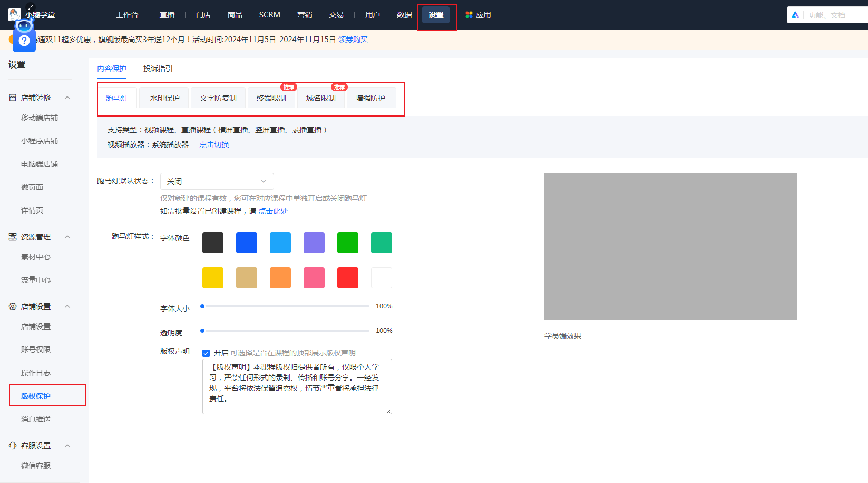
Task: Click the expand arrow at top-left corner
Action: pos(30,7)
